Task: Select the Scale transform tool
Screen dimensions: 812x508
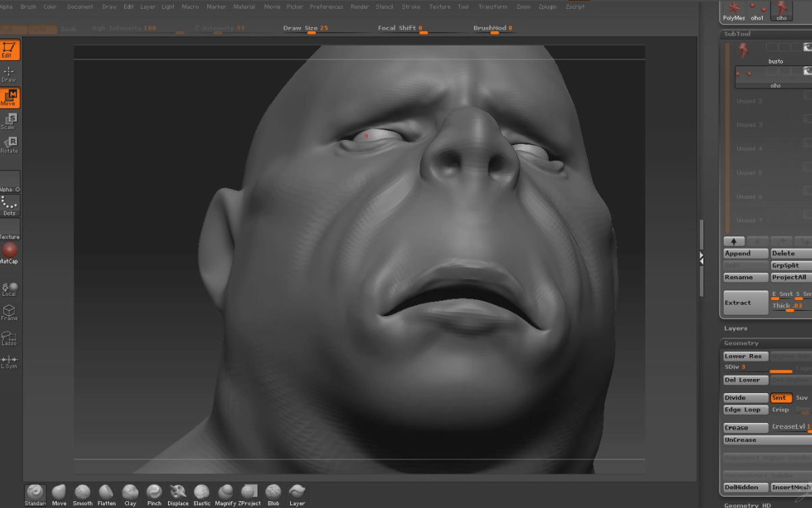Action: (9, 121)
